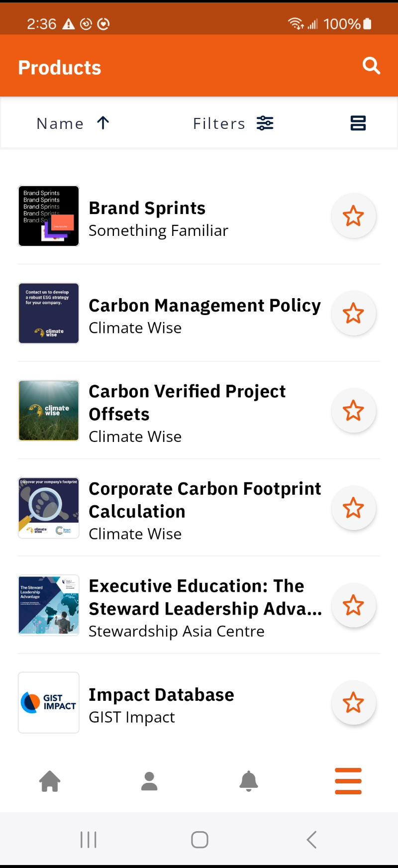Open the search magnifier icon

click(x=371, y=66)
